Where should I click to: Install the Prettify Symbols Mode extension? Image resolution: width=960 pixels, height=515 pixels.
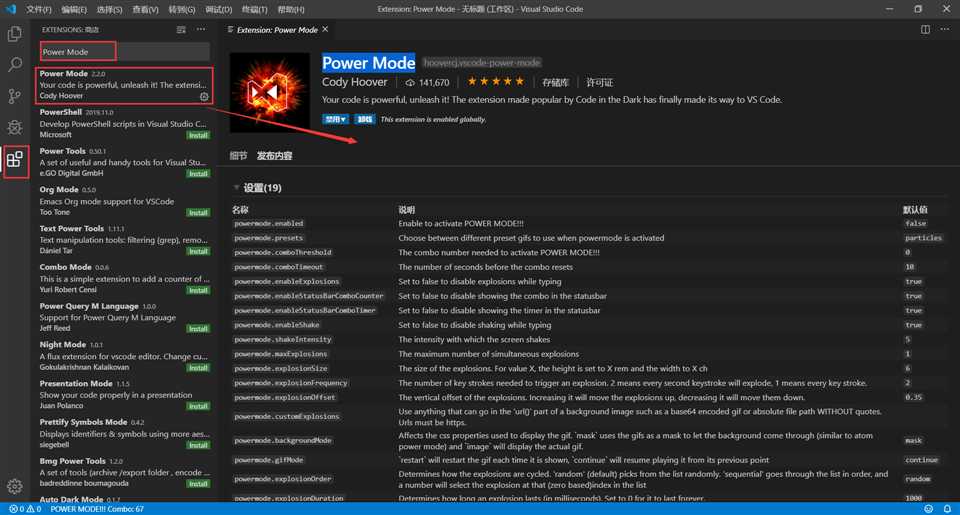click(x=198, y=445)
